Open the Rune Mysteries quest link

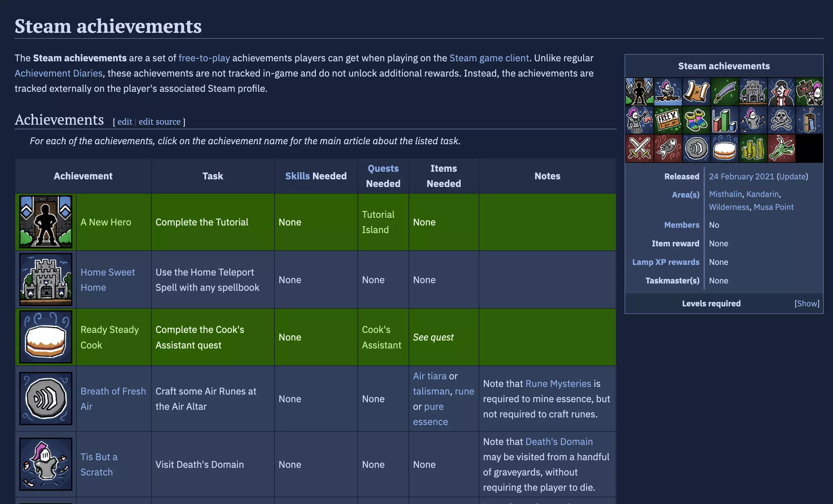pyautogui.click(x=558, y=383)
